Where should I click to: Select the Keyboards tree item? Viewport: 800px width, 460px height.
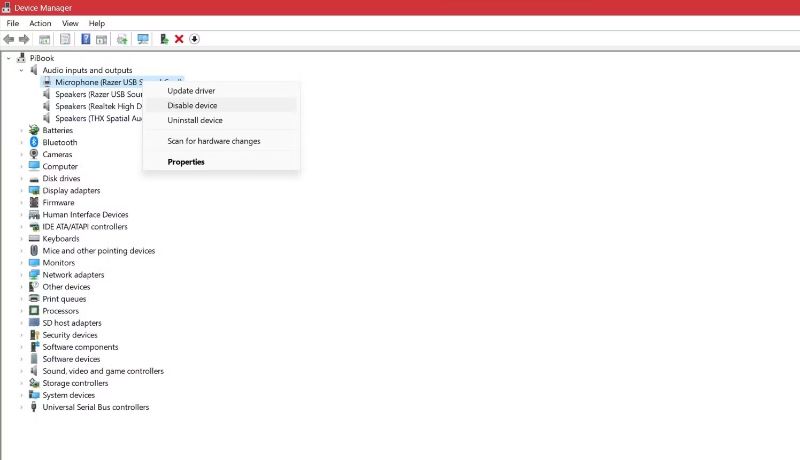(x=60, y=239)
